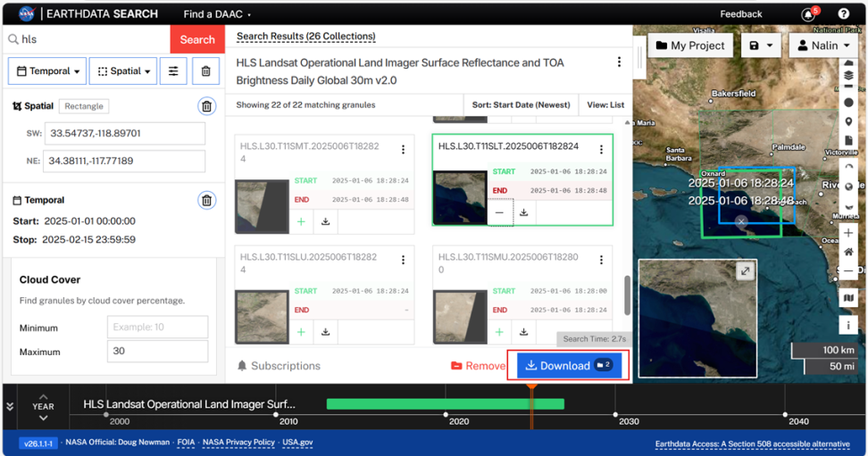Decrease the timeline interval below YEAR
868x456 pixels.
(43, 419)
